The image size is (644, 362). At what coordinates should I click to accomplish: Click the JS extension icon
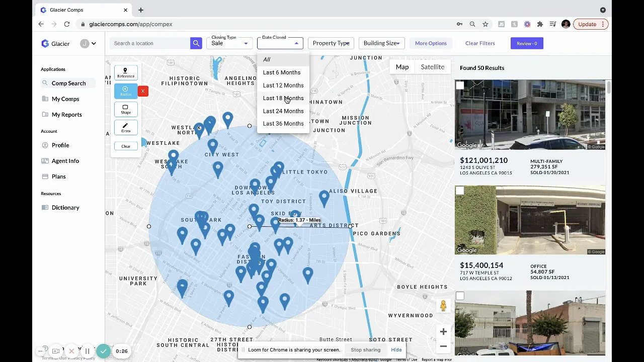pyautogui.click(x=501, y=24)
